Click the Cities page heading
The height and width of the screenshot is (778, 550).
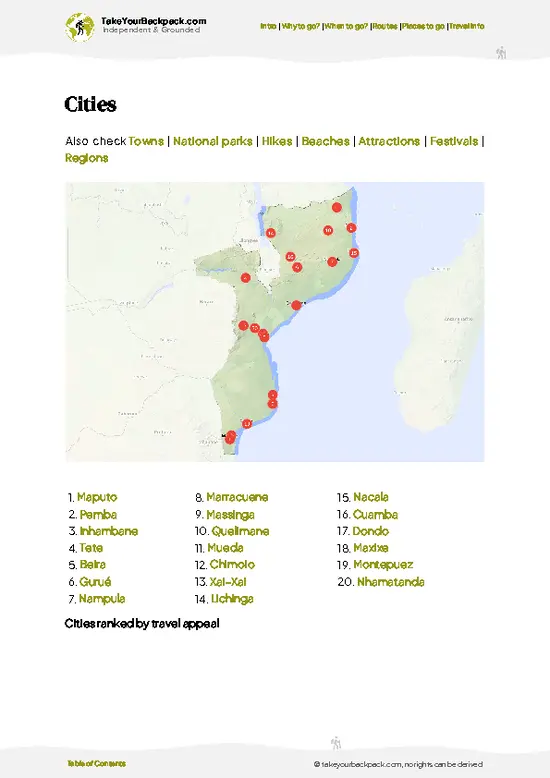tap(90, 104)
